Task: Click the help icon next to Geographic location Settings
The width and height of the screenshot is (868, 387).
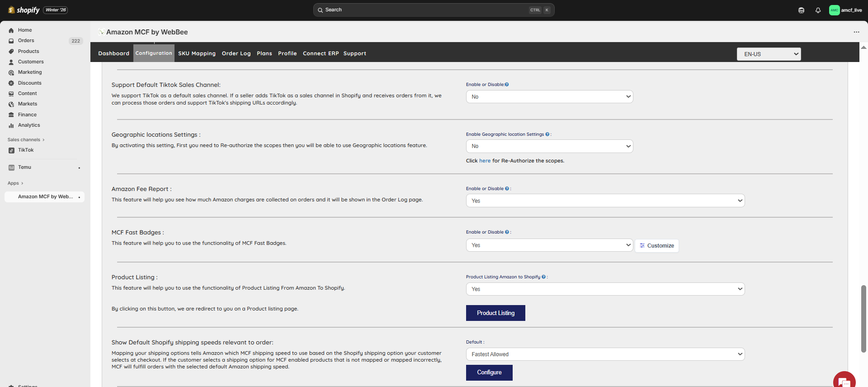Action: pyautogui.click(x=547, y=134)
